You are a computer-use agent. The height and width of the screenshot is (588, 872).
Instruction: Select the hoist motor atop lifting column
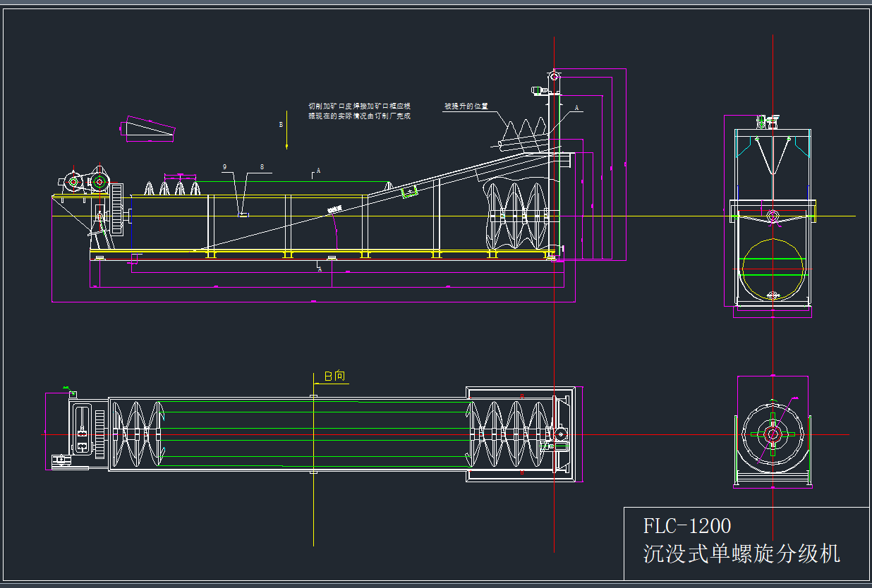[x=541, y=90]
